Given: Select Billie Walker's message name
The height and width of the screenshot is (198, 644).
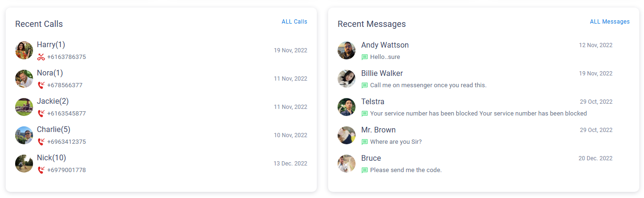Looking at the screenshot, I should (381, 74).
